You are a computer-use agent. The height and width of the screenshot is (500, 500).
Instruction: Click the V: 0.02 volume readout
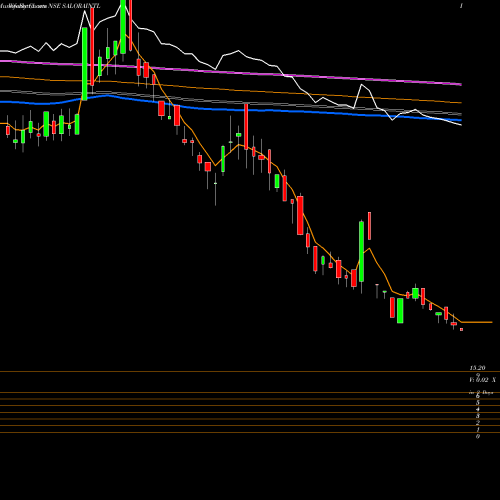(482, 380)
